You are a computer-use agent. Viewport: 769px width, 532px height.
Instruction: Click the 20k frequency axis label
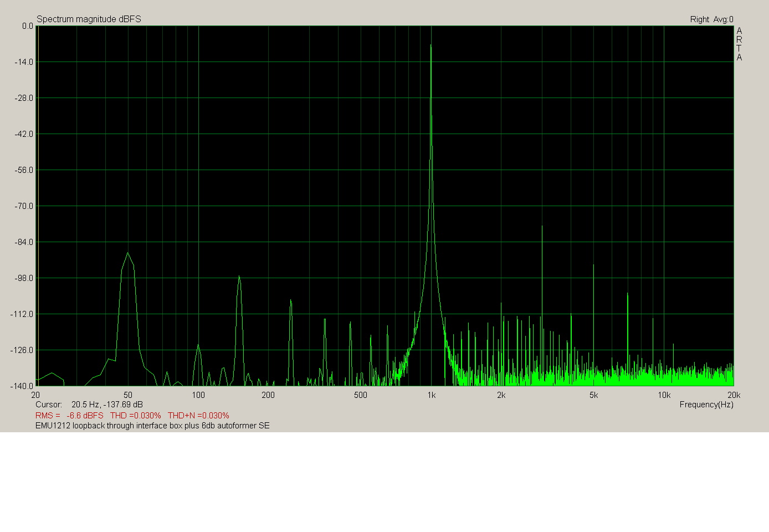pos(734,395)
